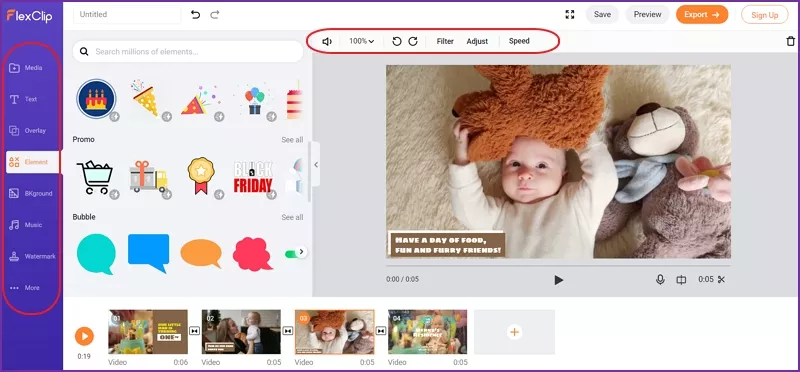Add the shopping cart element

[x=95, y=178]
